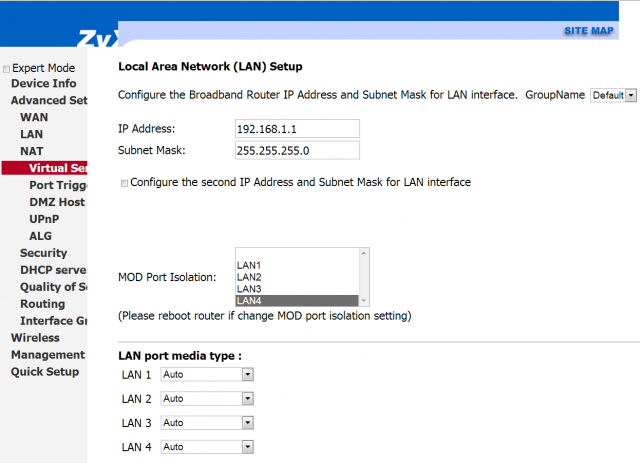Select LAN2 in MOD Port Isolation list
This screenshot has width=640, height=463.
click(297, 277)
